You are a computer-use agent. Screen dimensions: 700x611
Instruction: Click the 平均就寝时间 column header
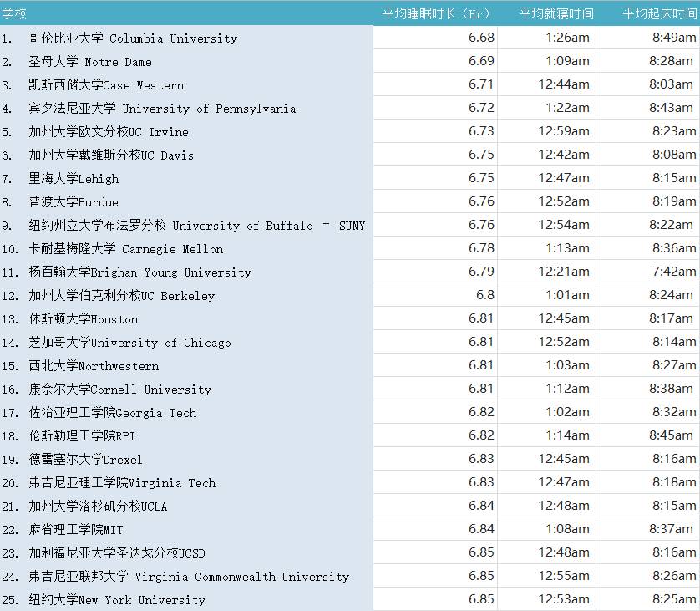pyautogui.click(x=556, y=14)
